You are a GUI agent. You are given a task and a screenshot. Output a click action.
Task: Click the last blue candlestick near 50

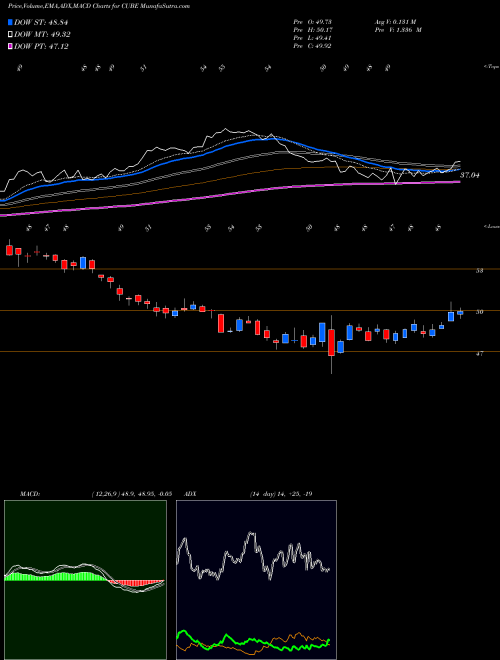460,312
